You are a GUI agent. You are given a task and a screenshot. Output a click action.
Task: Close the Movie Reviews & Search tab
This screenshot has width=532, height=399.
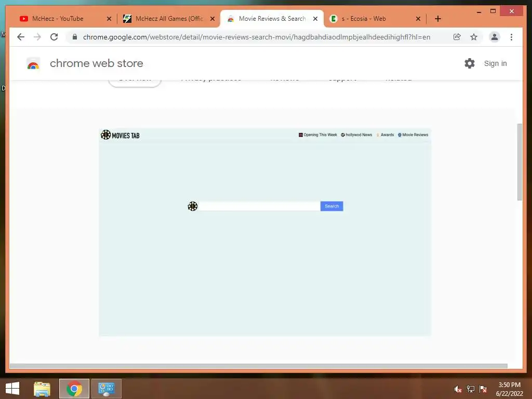click(315, 19)
